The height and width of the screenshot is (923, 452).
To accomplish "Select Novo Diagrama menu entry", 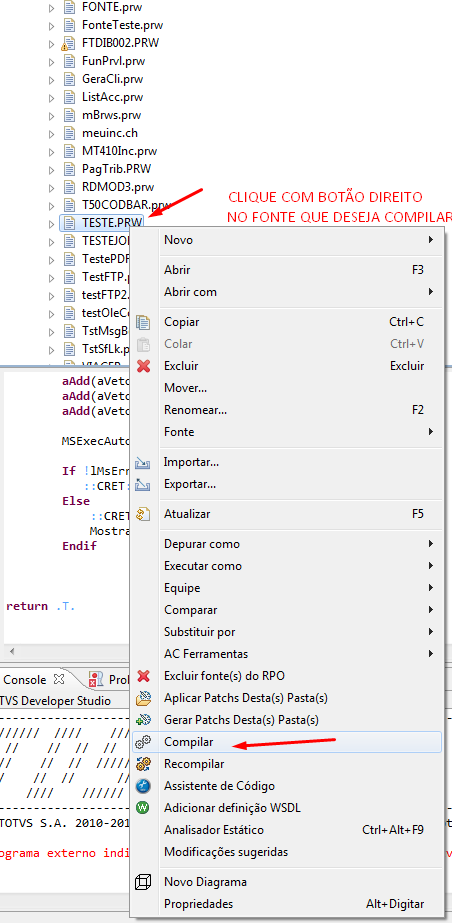I will [x=287, y=882].
